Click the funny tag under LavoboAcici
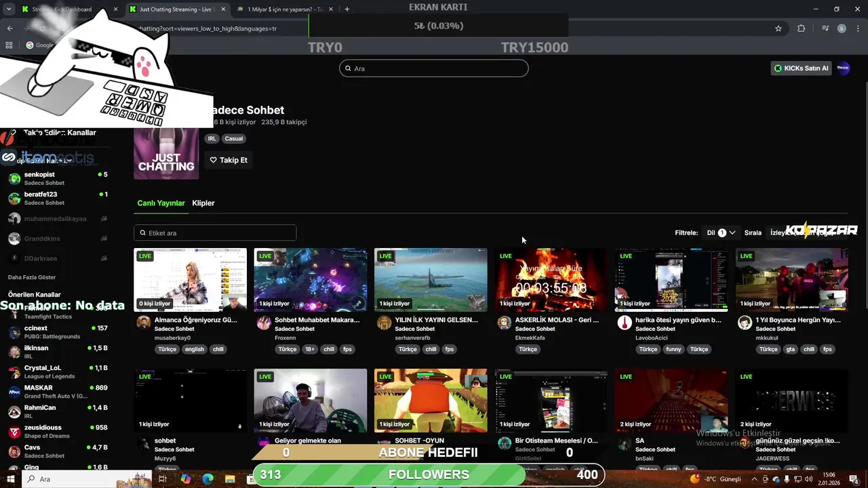868x488 pixels. pyautogui.click(x=673, y=349)
